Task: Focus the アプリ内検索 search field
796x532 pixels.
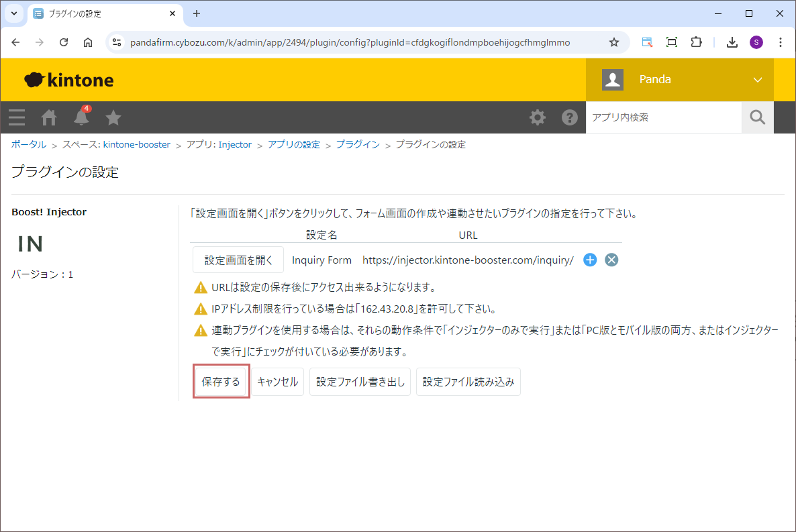Action: [662, 117]
